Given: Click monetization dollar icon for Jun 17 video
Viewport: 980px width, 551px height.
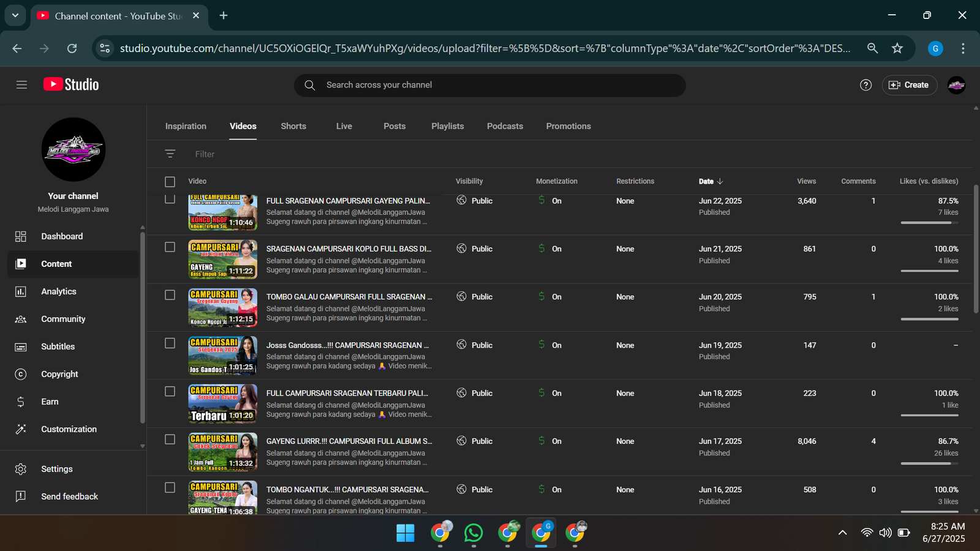Looking at the screenshot, I should point(541,441).
